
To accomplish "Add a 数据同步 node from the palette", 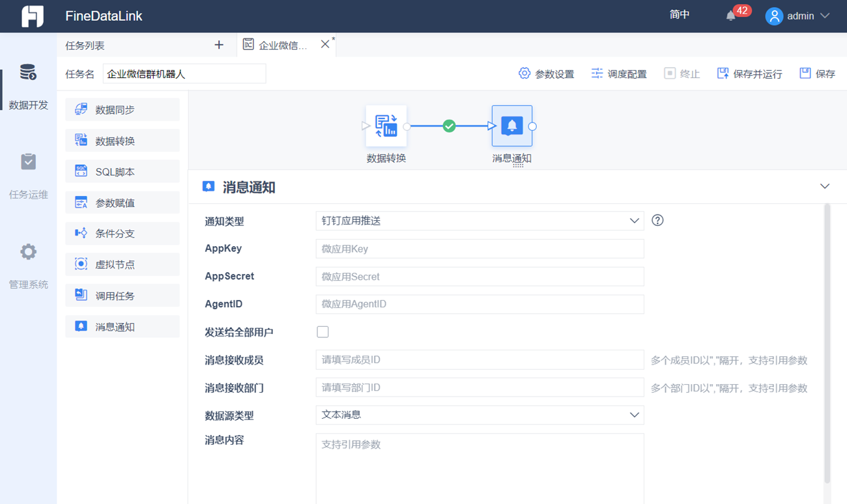I will [122, 110].
